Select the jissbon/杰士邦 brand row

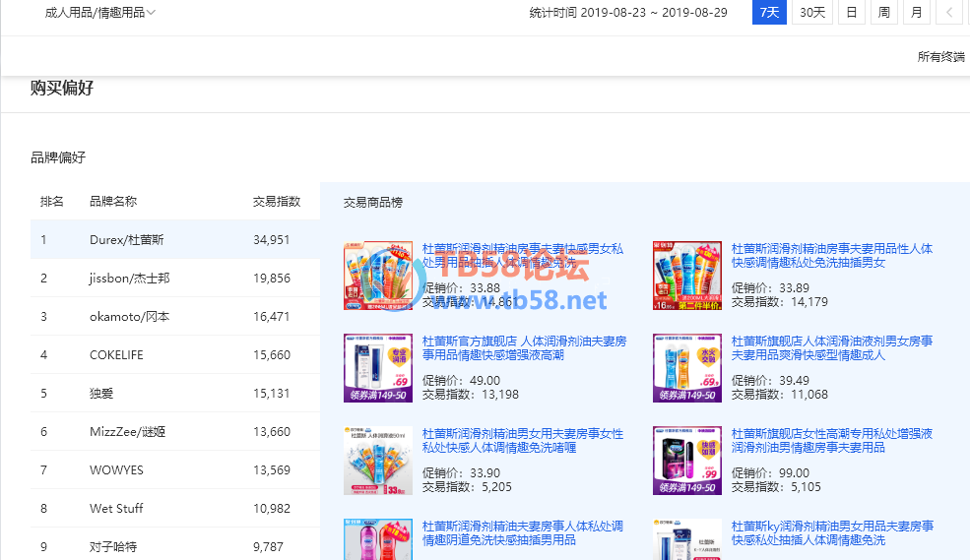click(174, 279)
